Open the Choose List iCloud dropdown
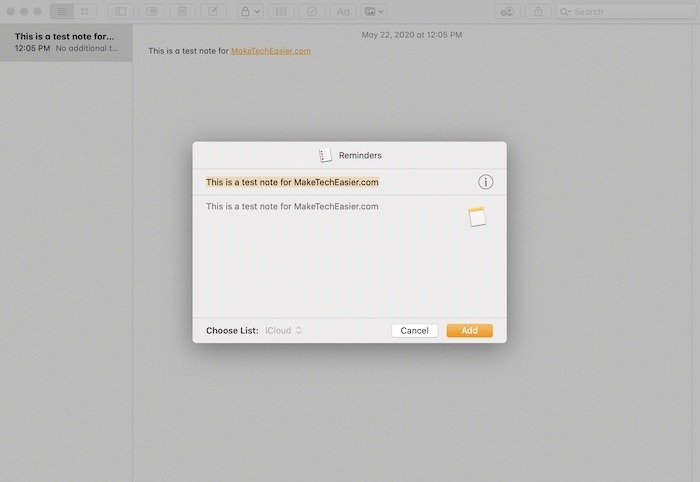This screenshot has width=700, height=482. coord(283,330)
